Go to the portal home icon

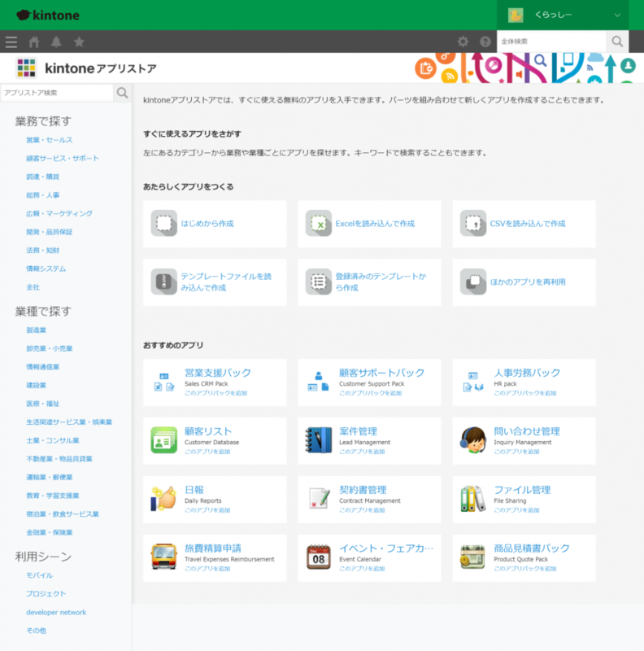[x=33, y=42]
